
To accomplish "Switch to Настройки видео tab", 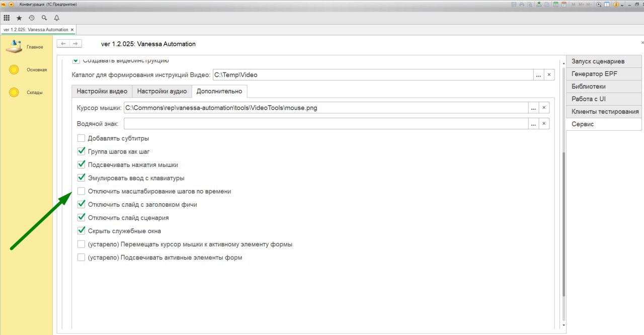I will tap(102, 92).
